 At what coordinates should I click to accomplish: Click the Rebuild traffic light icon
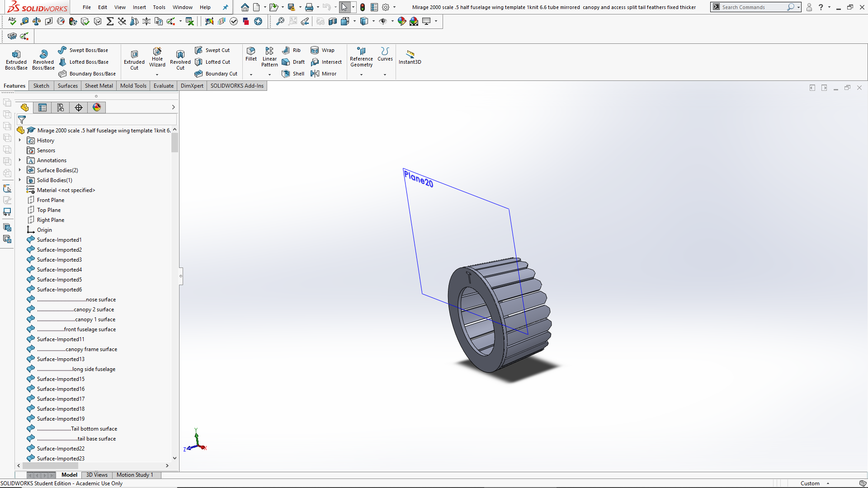363,7
